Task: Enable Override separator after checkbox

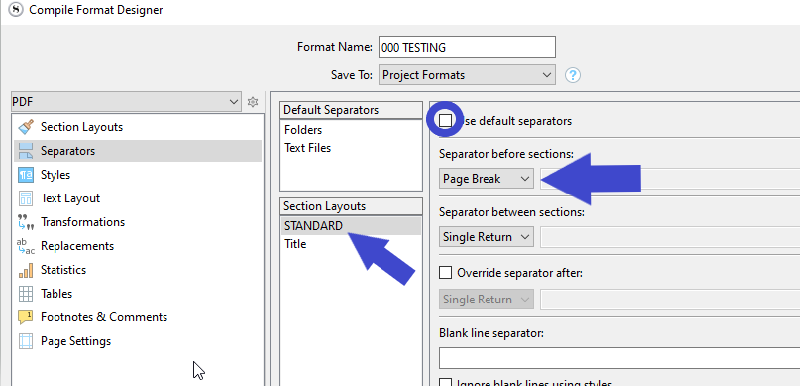Action: 445,273
